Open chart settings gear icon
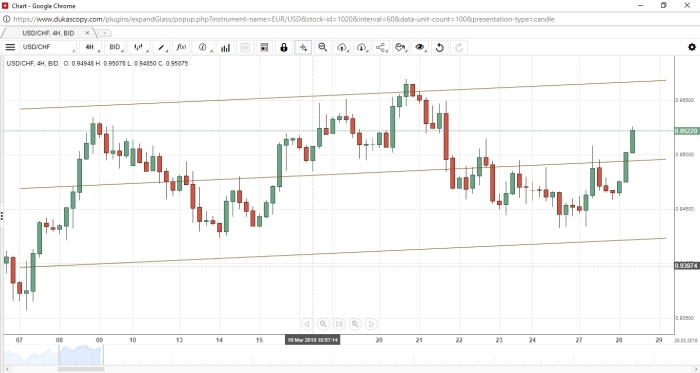 click(692, 47)
